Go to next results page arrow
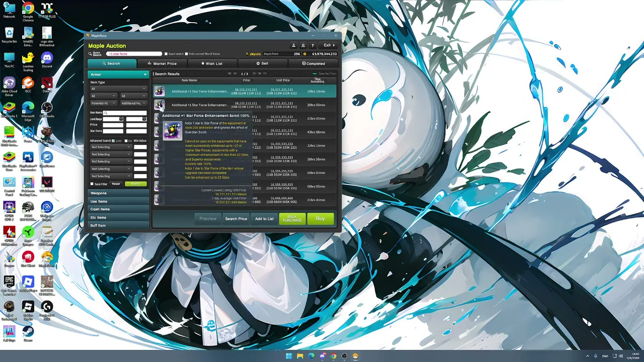644x362 pixels. tap(254, 73)
